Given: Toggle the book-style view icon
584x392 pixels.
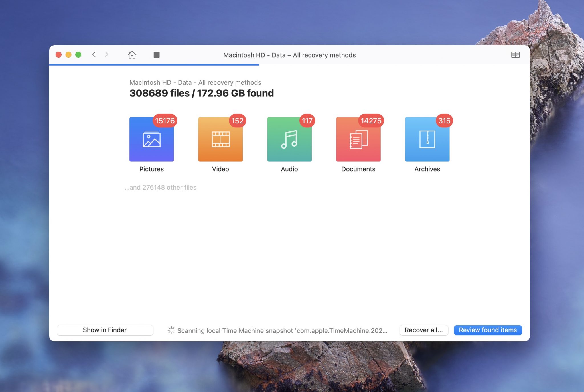Looking at the screenshot, I should click(x=515, y=54).
